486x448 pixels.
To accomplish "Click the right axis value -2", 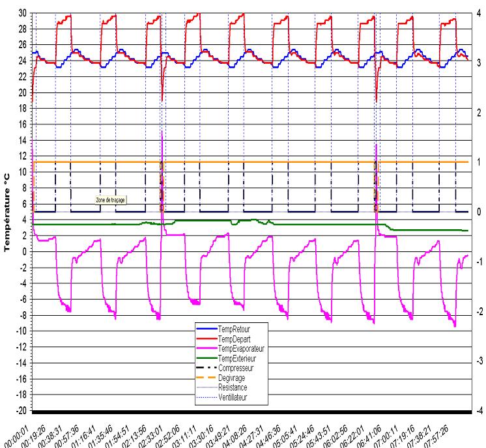I will 479,311.
